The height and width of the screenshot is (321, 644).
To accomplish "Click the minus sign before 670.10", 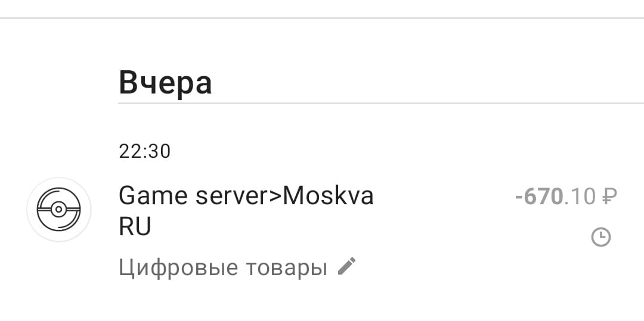I will 519,198.
